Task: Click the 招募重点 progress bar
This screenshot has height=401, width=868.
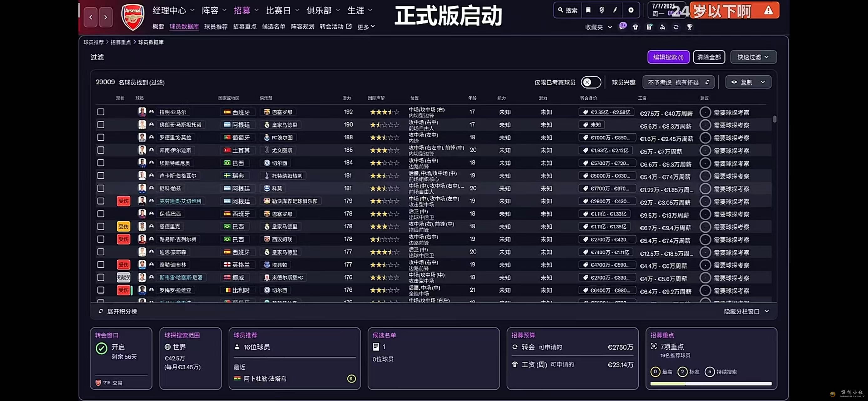Action: 710,383
